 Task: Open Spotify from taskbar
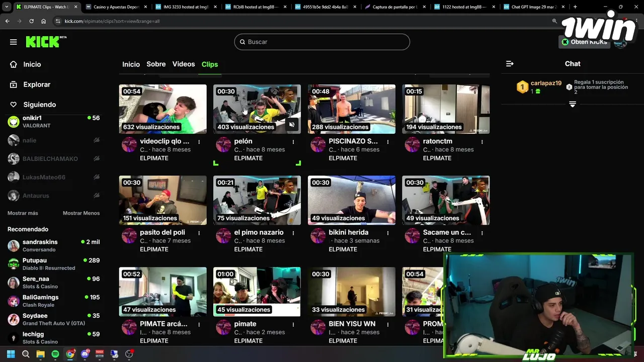[55, 354]
